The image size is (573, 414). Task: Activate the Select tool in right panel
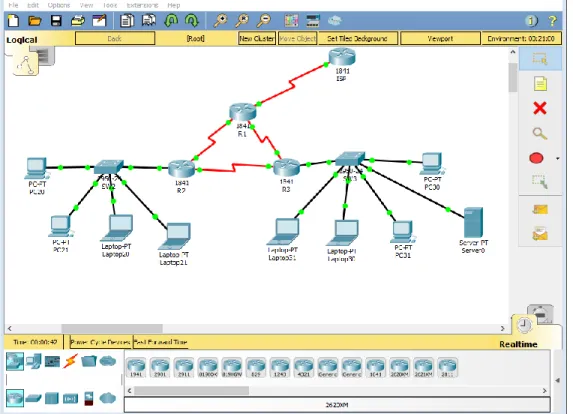coord(540,58)
